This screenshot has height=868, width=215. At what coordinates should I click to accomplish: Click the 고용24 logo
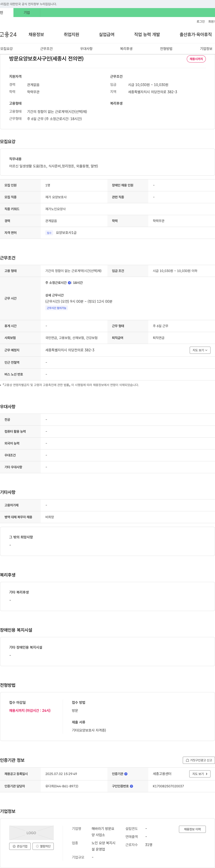[8, 34]
